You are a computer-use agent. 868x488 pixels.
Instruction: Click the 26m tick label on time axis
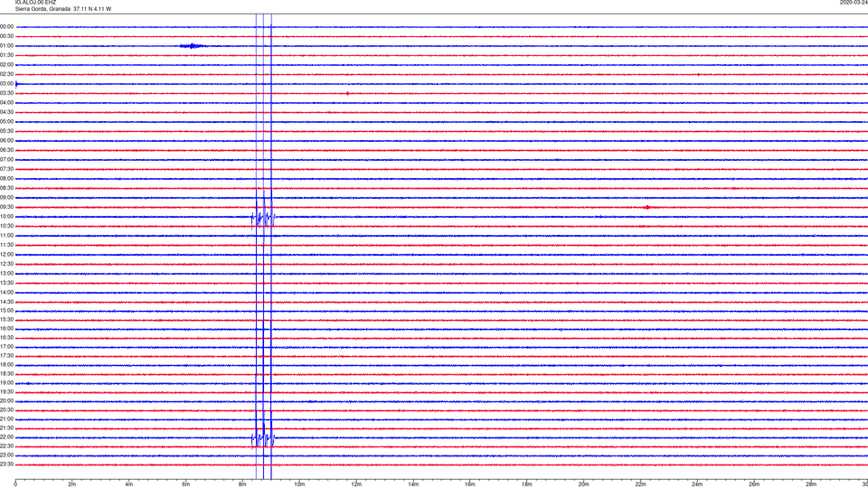[754, 484]
